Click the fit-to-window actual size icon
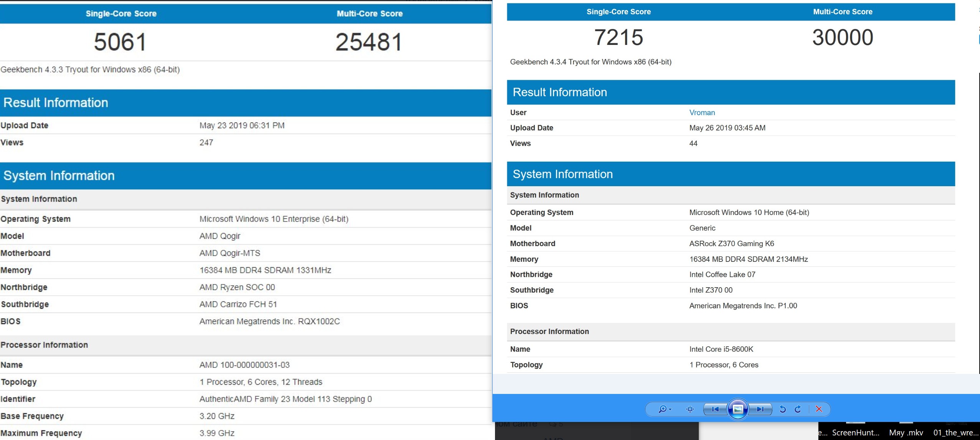The image size is (980, 440). point(690,409)
